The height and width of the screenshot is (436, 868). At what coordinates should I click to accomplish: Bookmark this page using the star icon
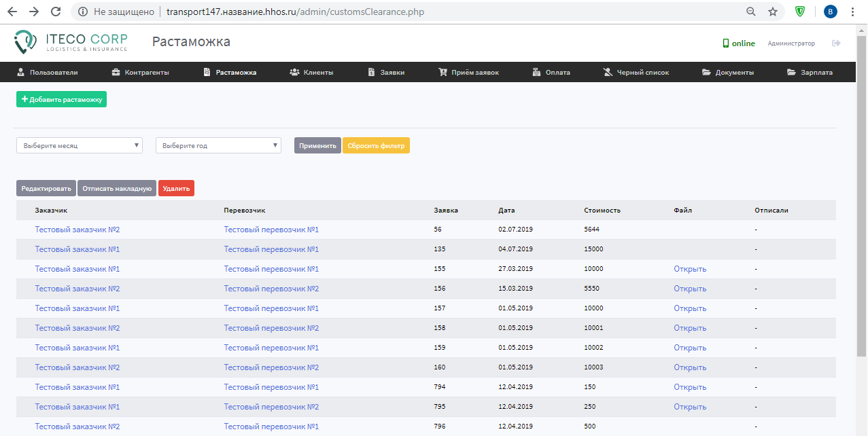coord(773,12)
